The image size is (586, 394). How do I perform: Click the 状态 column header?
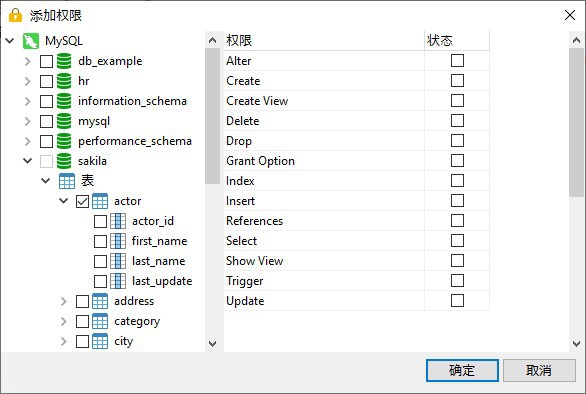pos(457,40)
